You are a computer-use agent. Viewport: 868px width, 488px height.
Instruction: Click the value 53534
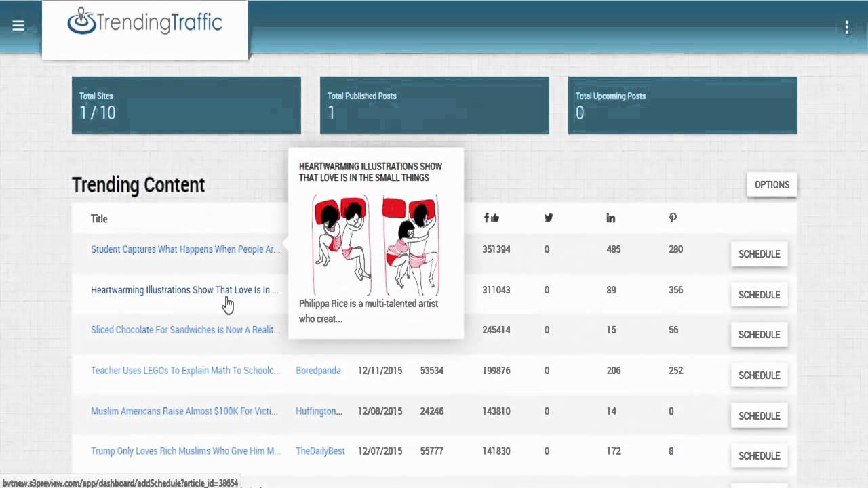[432, 371]
